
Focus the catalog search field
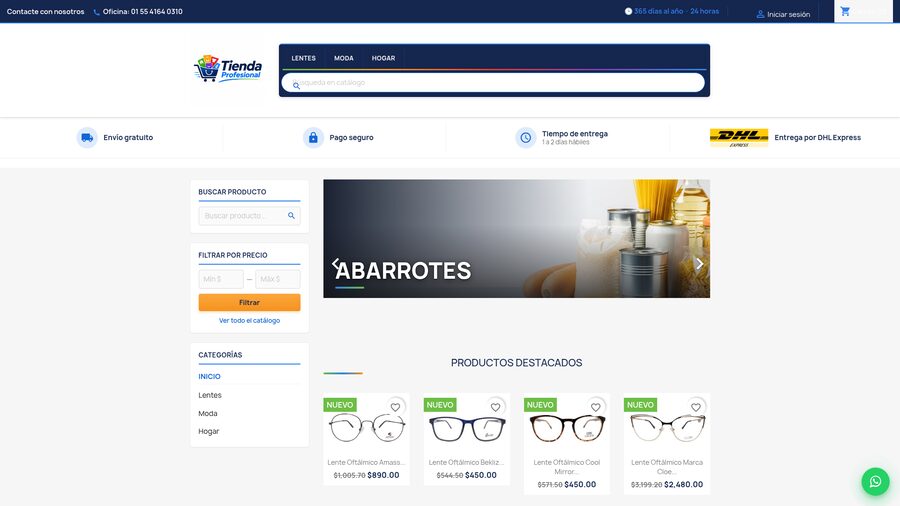493,83
